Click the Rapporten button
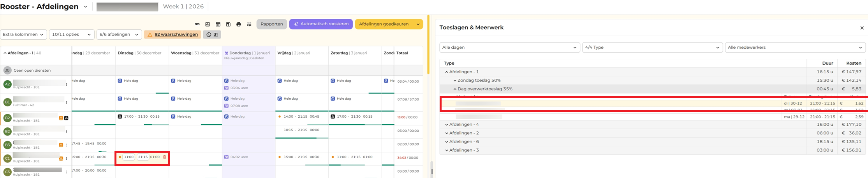The width and height of the screenshot is (868, 178). click(272, 24)
